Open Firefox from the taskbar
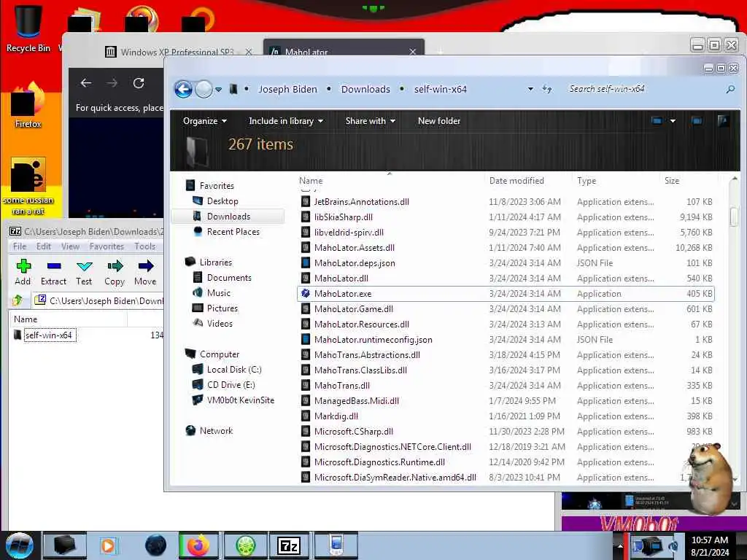 (198, 545)
